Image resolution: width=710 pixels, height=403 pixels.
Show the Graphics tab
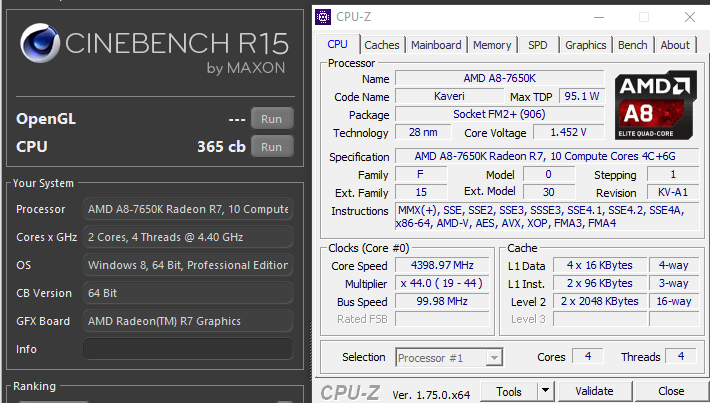click(x=585, y=45)
